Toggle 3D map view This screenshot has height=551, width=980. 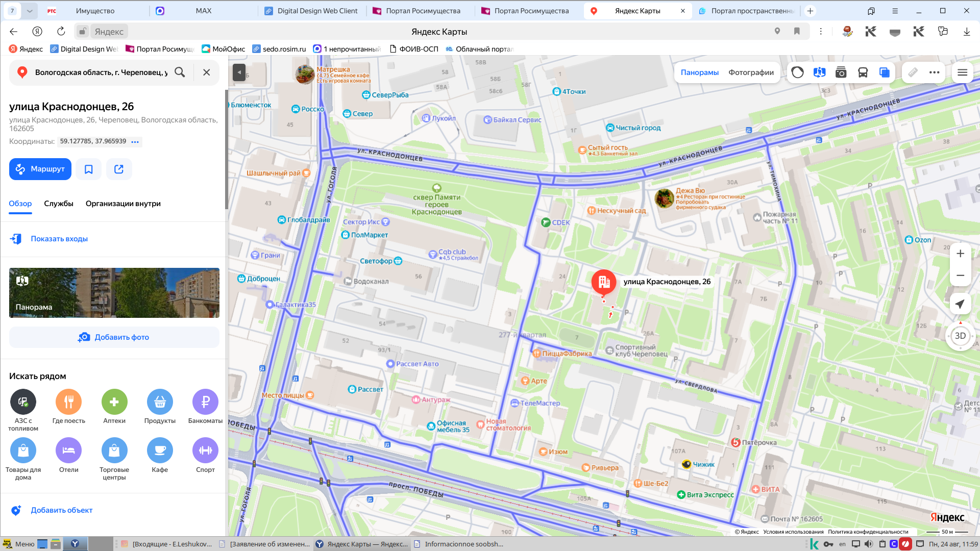[x=960, y=336]
